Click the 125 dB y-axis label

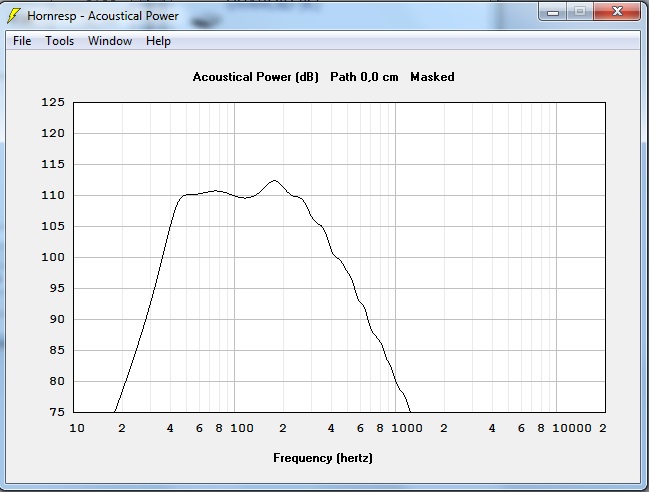tap(53, 102)
